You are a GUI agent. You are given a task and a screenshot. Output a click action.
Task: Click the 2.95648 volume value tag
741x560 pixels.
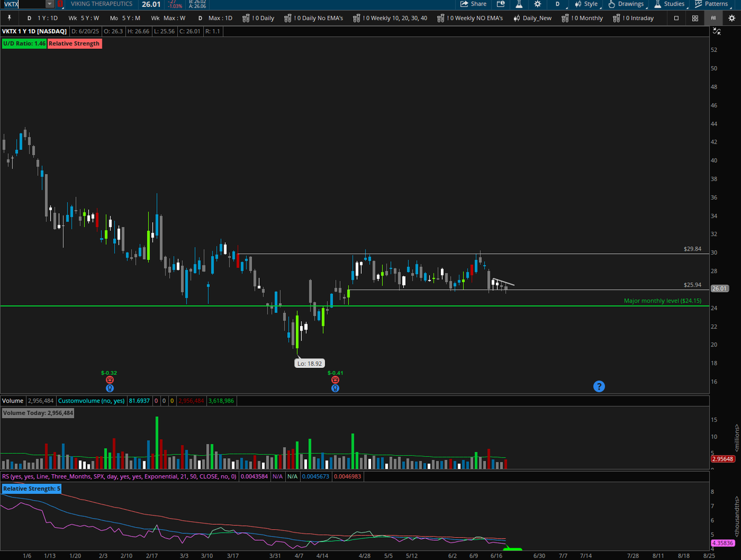coord(722,459)
